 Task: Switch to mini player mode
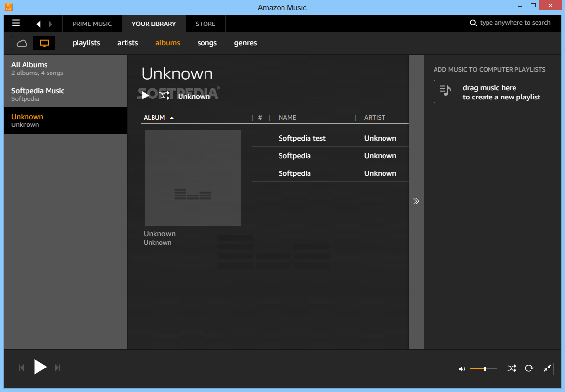(x=547, y=368)
